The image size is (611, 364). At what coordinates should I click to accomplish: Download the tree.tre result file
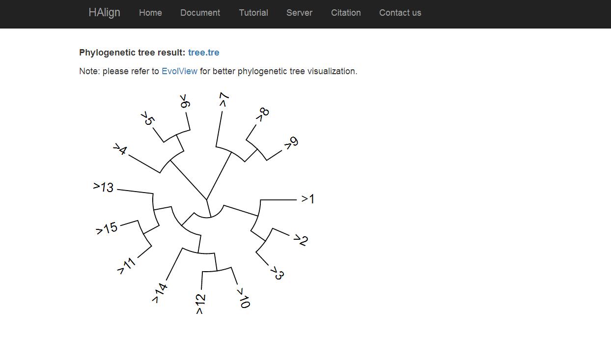click(203, 53)
